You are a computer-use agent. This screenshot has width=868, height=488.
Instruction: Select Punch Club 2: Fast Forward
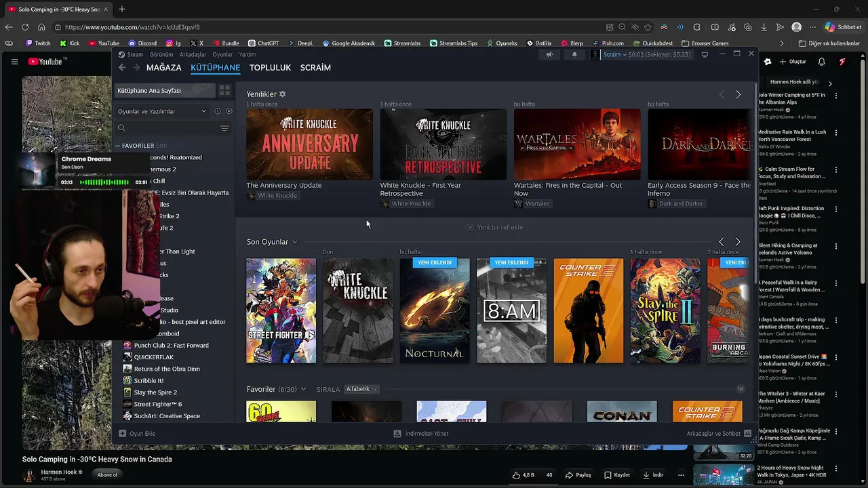click(171, 346)
